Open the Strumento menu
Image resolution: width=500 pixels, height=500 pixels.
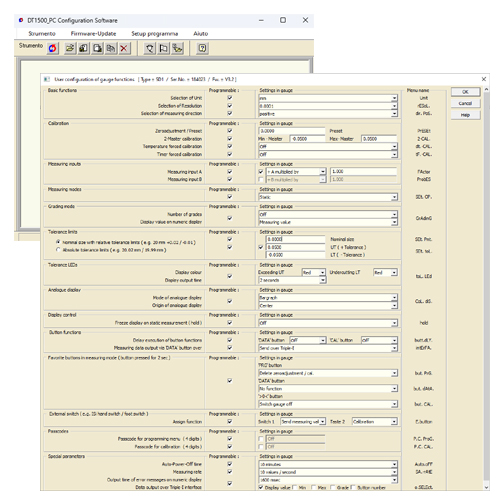tap(42, 34)
